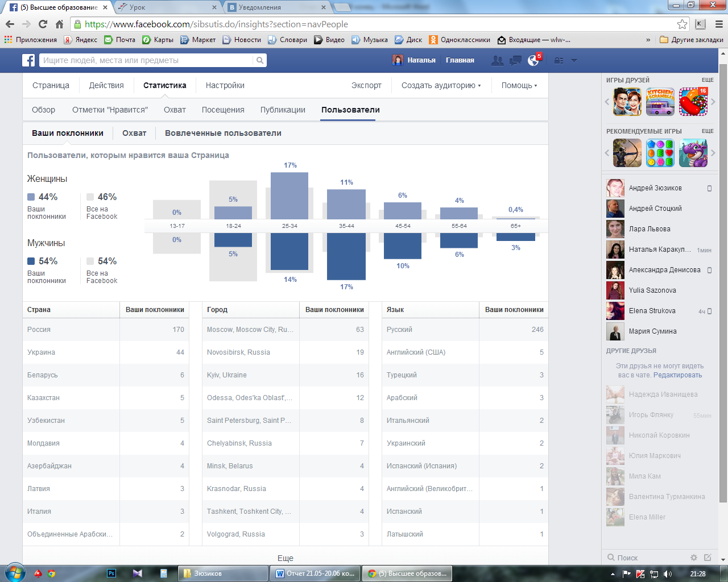This screenshot has width=728, height=582.
Task: Open chat with Yulia Sazonova
Action: coord(659,290)
